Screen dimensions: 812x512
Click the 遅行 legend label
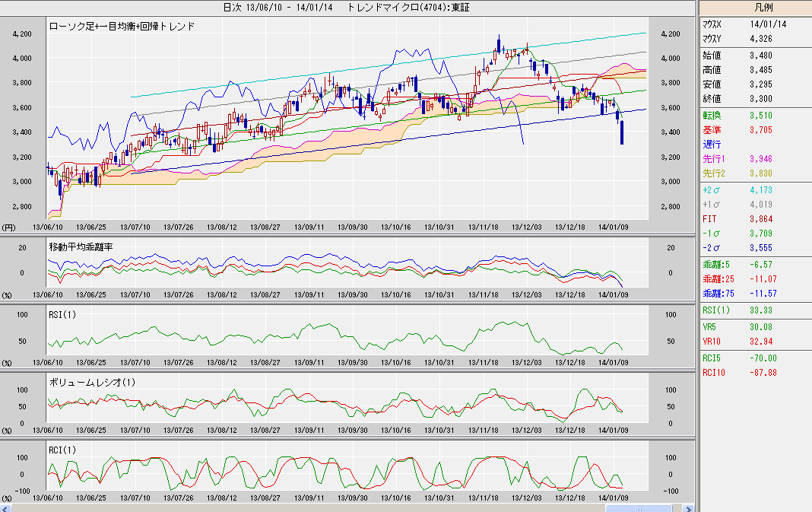tap(713, 144)
